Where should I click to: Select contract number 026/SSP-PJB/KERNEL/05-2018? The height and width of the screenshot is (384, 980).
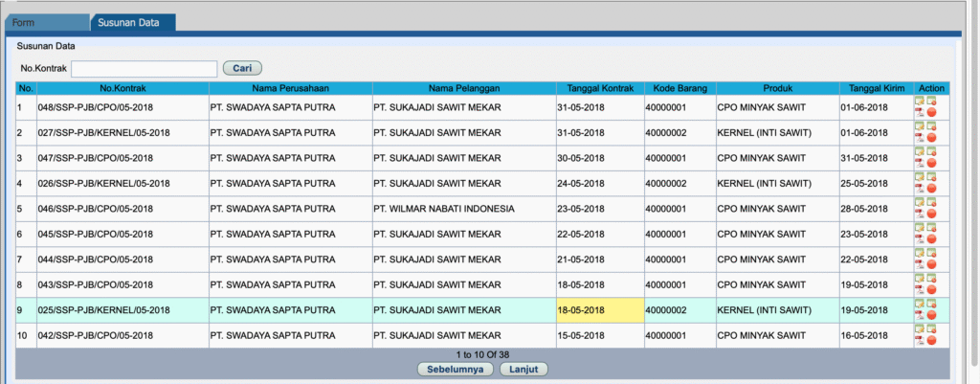point(103,183)
